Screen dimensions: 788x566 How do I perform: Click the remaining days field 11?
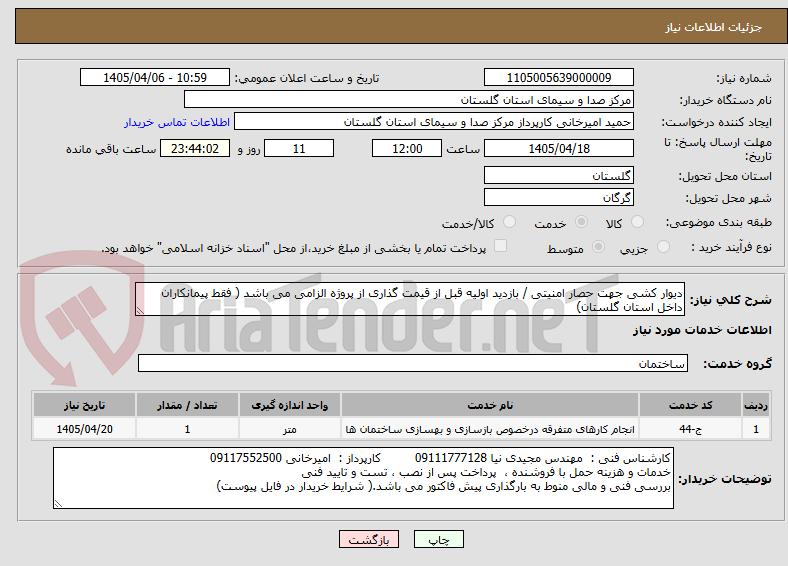point(299,148)
